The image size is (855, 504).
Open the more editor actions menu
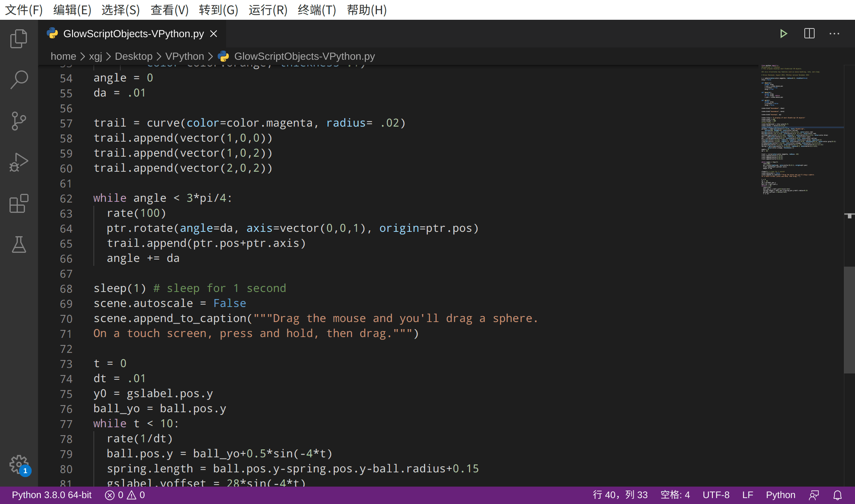coord(834,34)
